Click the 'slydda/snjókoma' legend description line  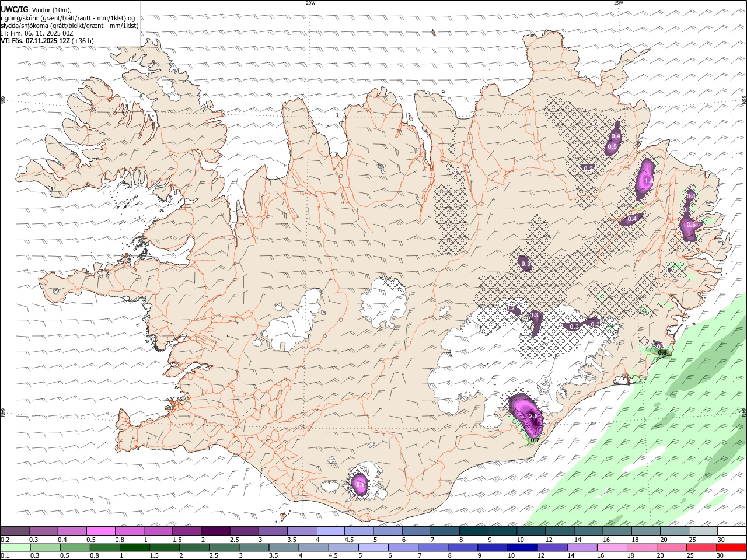[x=69, y=26]
